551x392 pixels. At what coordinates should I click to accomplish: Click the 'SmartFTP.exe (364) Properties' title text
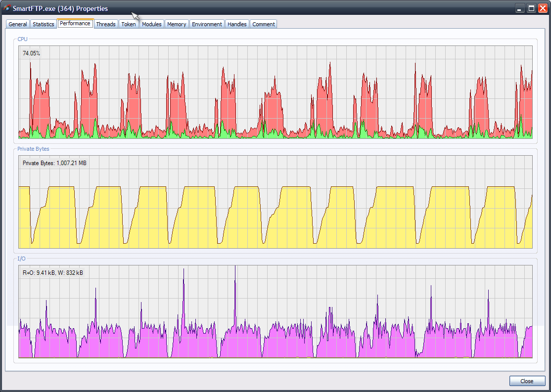click(x=60, y=8)
